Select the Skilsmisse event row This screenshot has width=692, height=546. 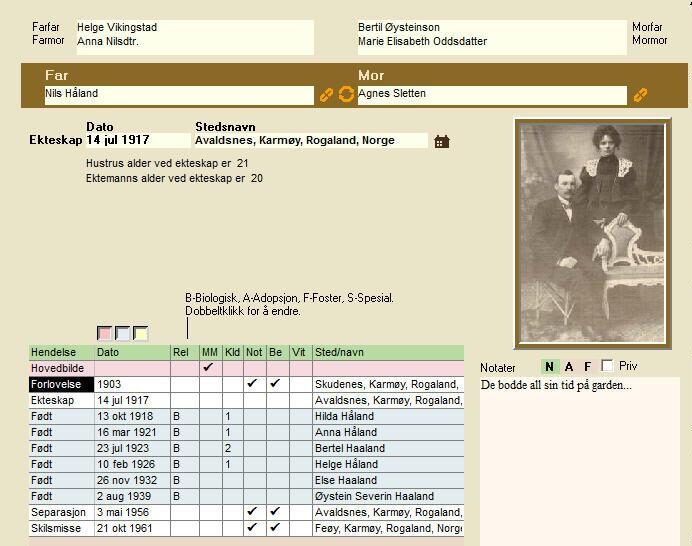pos(246,528)
